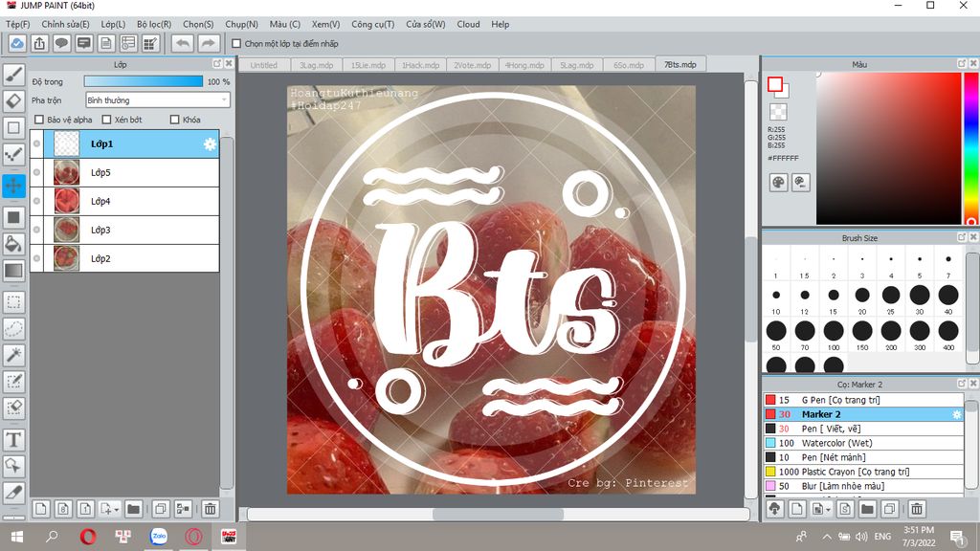Click the foreground white color swatch

(775, 84)
